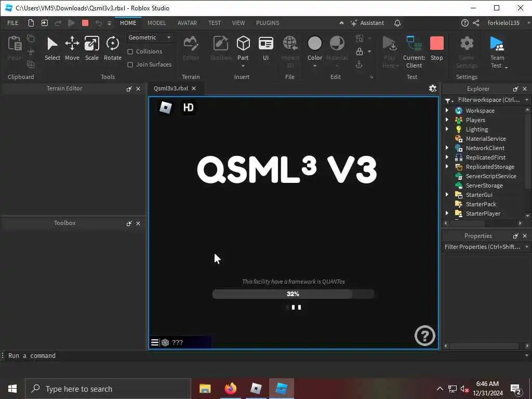Switch to the VIEW tab
The image size is (532, 399).
(238, 23)
